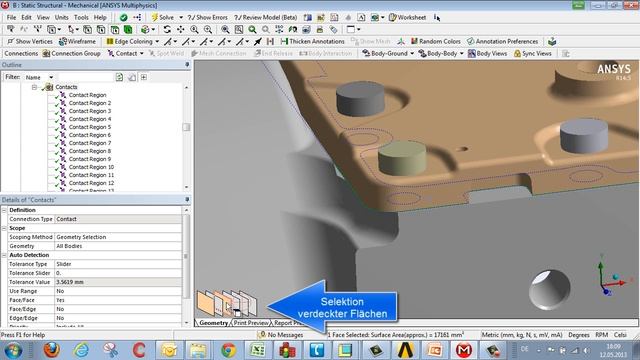
Task: Click Review Model (Beta)
Action: [266, 18]
